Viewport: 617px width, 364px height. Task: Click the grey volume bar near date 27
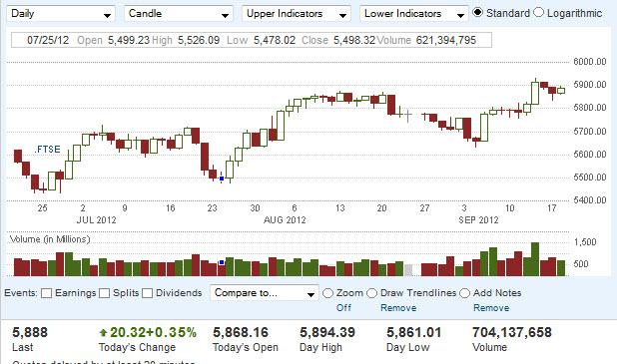pos(409,270)
